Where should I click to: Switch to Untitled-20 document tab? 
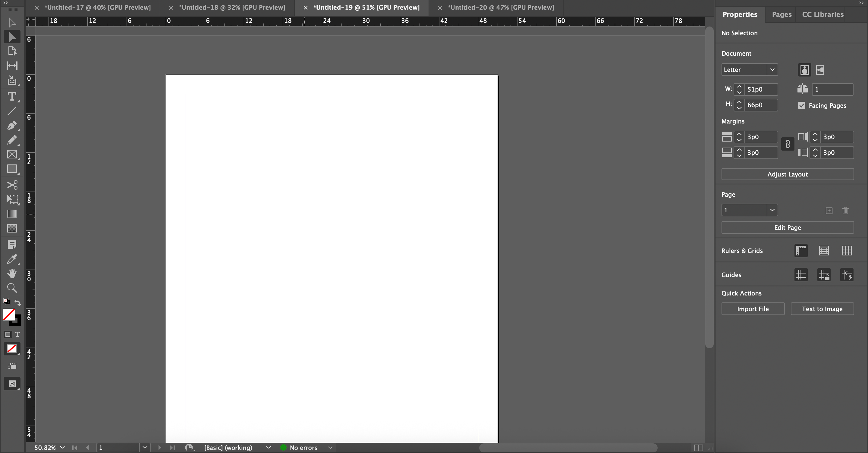pyautogui.click(x=500, y=8)
